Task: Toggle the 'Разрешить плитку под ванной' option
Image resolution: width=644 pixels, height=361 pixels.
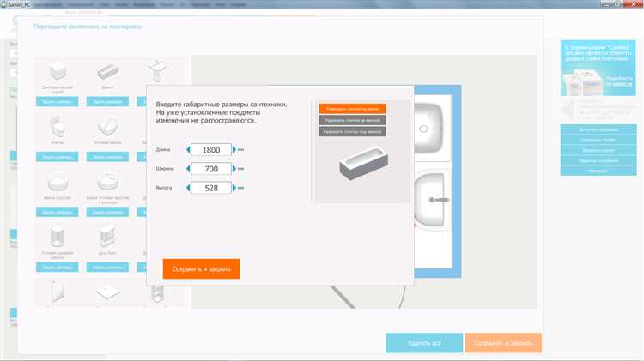Action: pos(352,132)
